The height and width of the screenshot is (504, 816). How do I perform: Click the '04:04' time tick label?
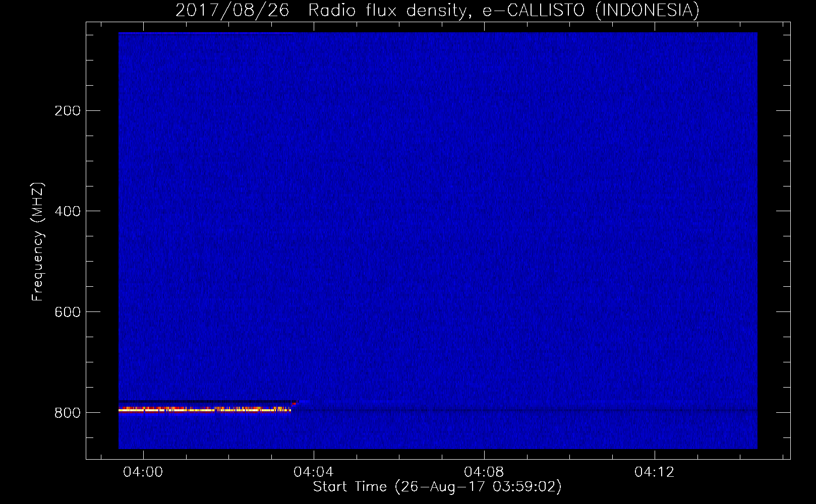[314, 472]
